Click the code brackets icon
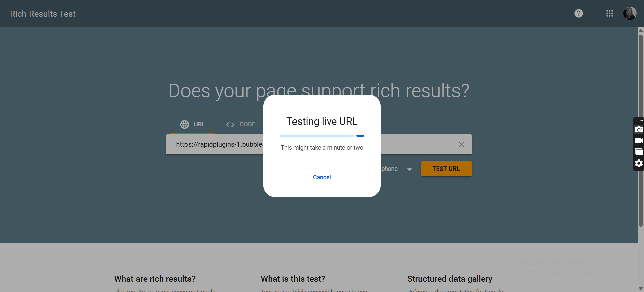This screenshot has height=292, width=644. coord(230,125)
